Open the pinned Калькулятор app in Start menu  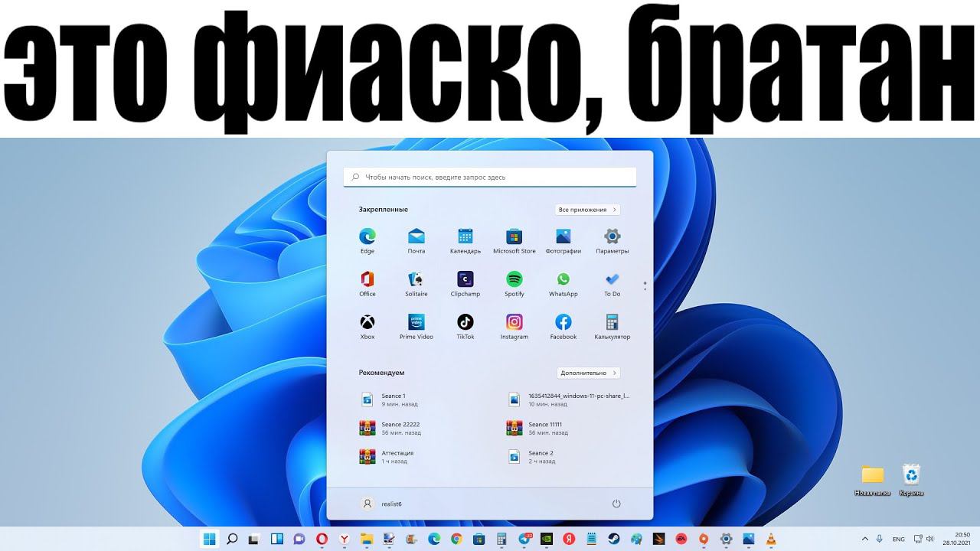[612, 326]
